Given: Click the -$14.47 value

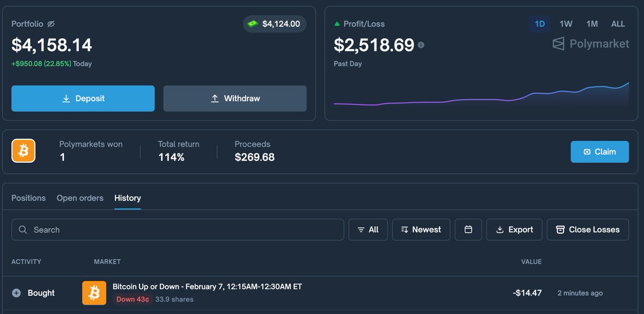Looking at the screenshot, I should pyautogui.click(x=527, y=293).
